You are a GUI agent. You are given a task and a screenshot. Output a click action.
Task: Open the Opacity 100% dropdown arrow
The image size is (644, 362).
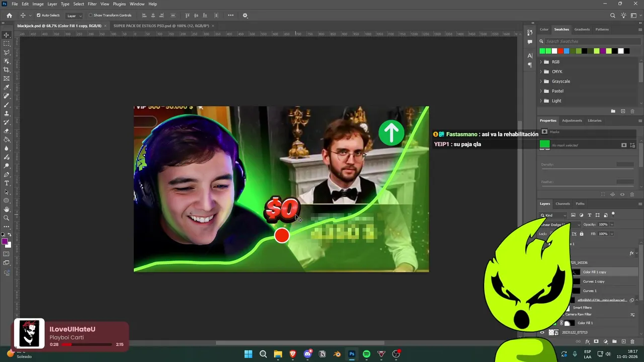(612, 225)
